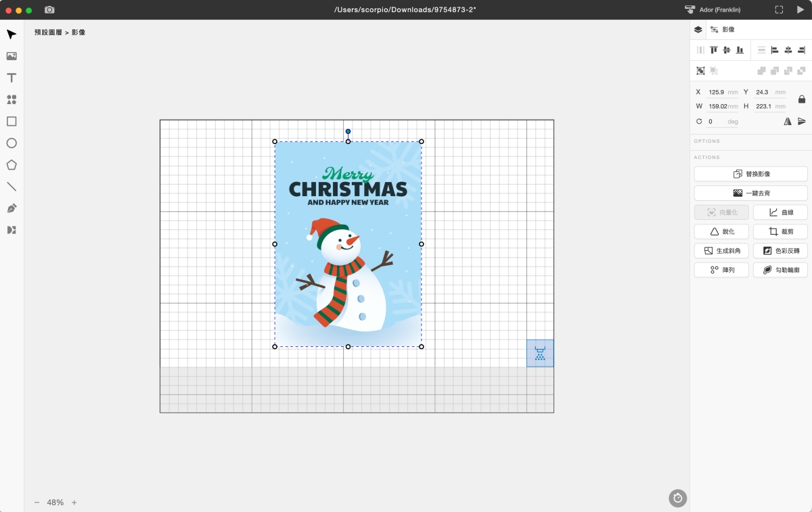Open the 影像 object properties tab
This screenshot has height=512, width=812.
pos(723,30)
